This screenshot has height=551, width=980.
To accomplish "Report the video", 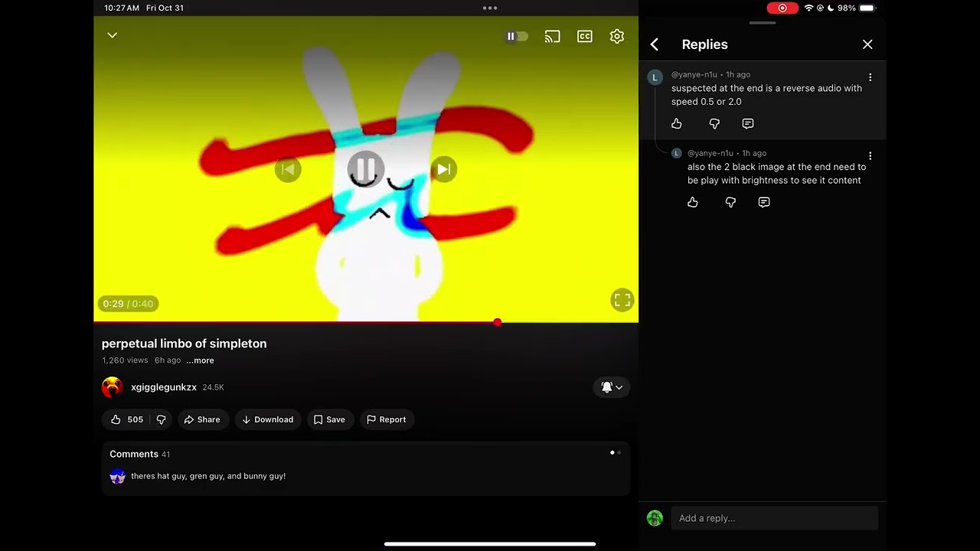I will tap(387, 419).
